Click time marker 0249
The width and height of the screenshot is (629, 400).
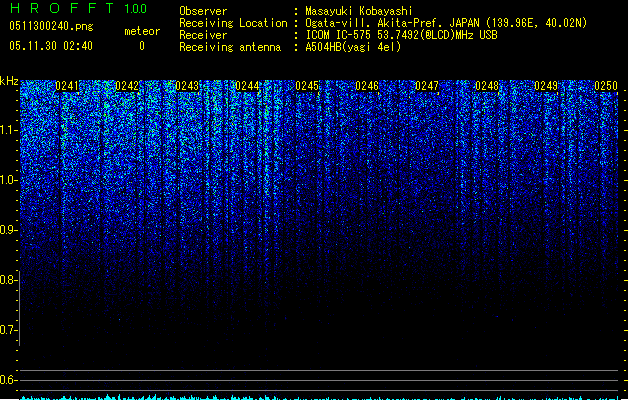(x=546, y=86)
